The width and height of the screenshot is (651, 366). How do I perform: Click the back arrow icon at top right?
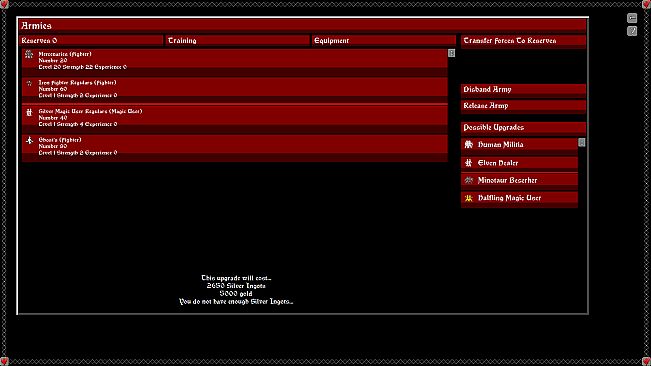[632, 18]
